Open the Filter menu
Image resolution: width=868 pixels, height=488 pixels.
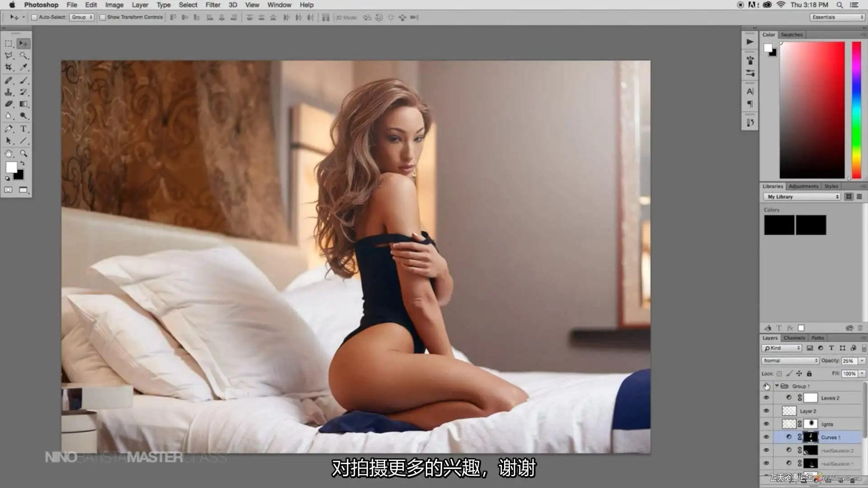click(213, 5)
